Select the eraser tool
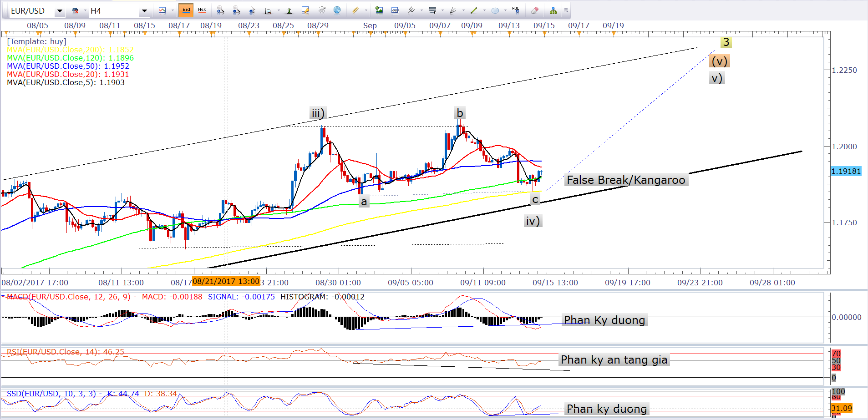Screen dimensions: 868x420 [535, 10]
